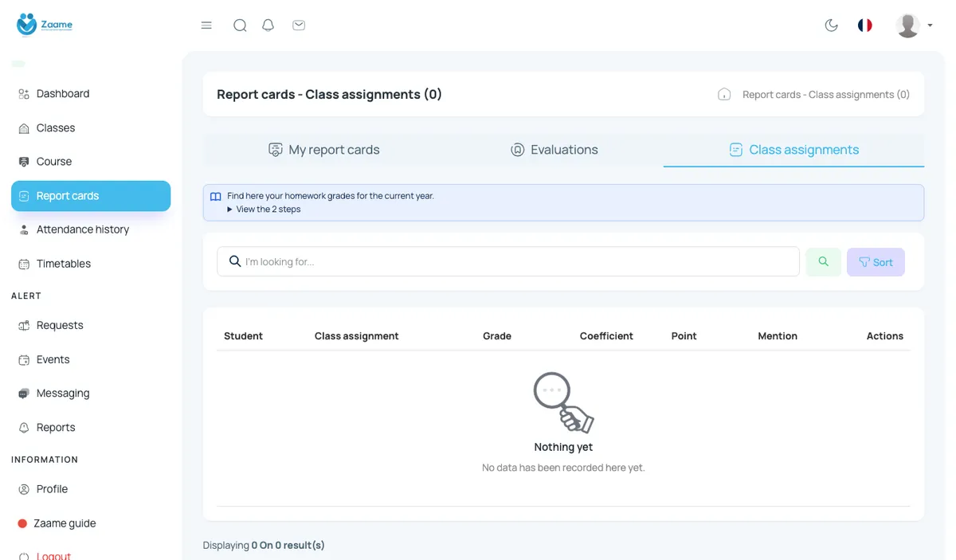This screenshot has height=560, width=956.
Task: Open the user avatar menu
Action: (914, 25)
